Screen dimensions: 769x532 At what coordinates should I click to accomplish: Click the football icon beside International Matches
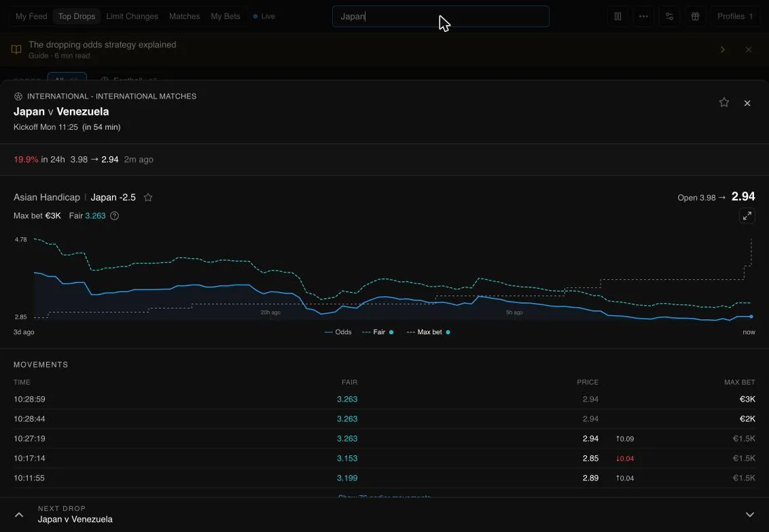tap(18, 96)
